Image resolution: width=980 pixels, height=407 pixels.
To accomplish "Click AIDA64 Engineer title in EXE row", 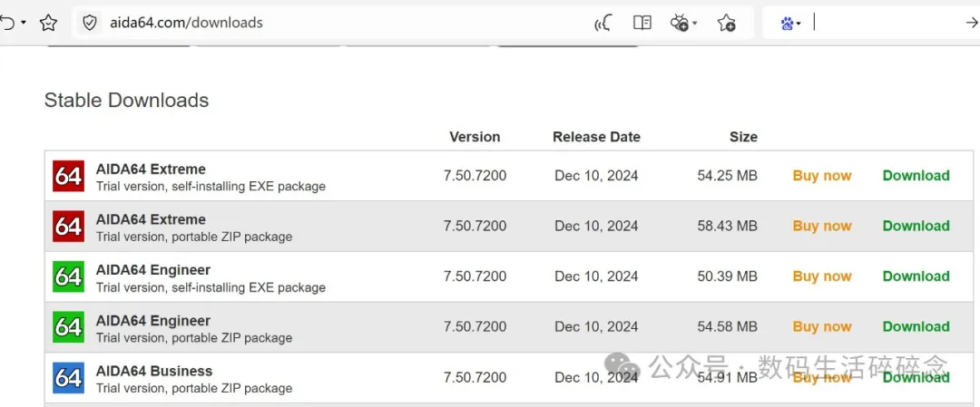I will click(153, 270).
